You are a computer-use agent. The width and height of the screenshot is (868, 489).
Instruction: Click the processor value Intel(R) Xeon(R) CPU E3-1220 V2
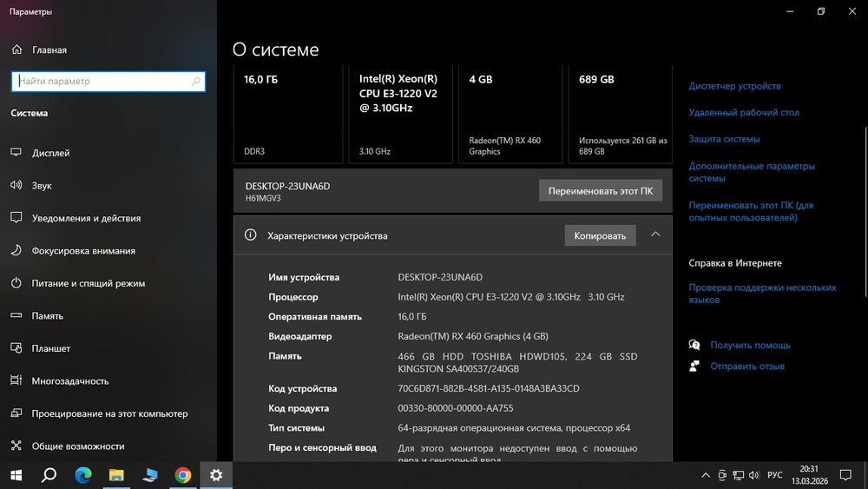point(511,297)
